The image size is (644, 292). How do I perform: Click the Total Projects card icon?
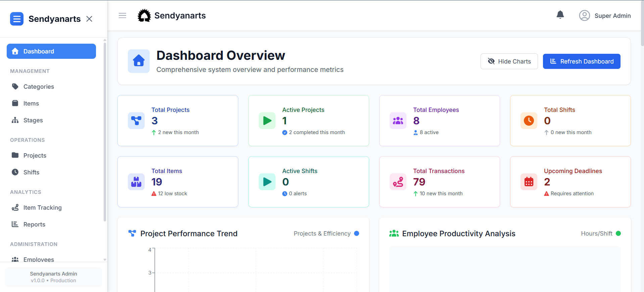pyautogui.click(x=136, y=121)
